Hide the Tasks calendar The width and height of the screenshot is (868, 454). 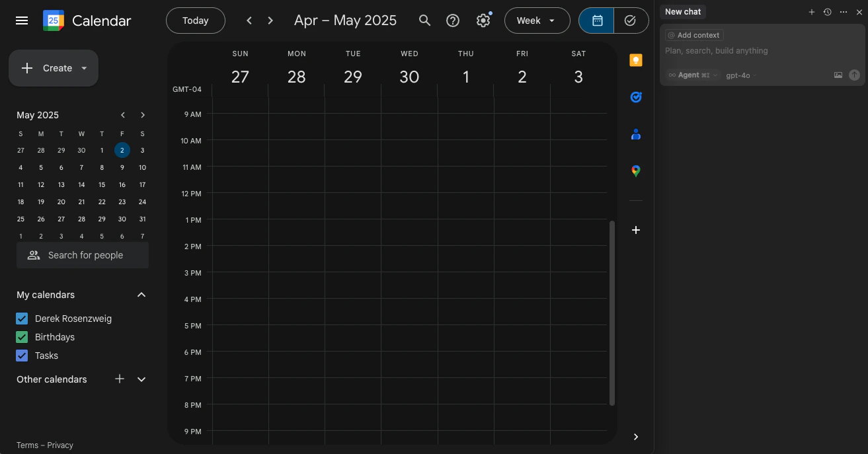[21, 355]
